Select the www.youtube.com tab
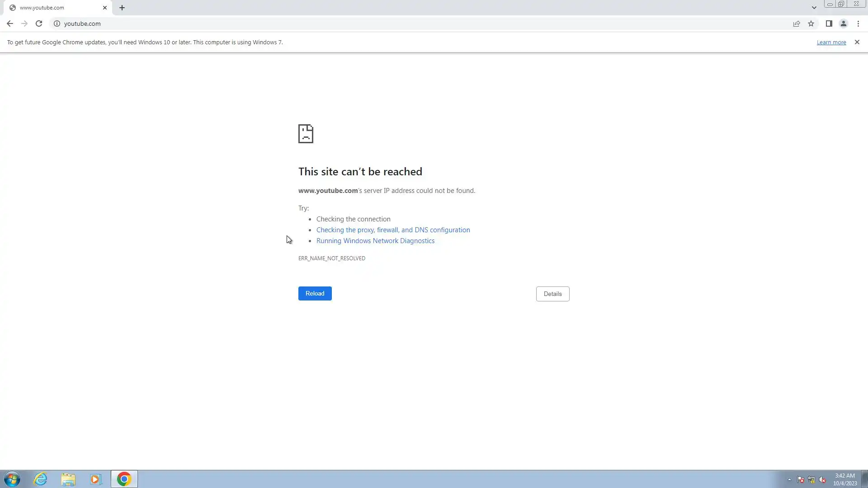Image resolution: width=868 pixels, height=488 pixels. [54, 8]
